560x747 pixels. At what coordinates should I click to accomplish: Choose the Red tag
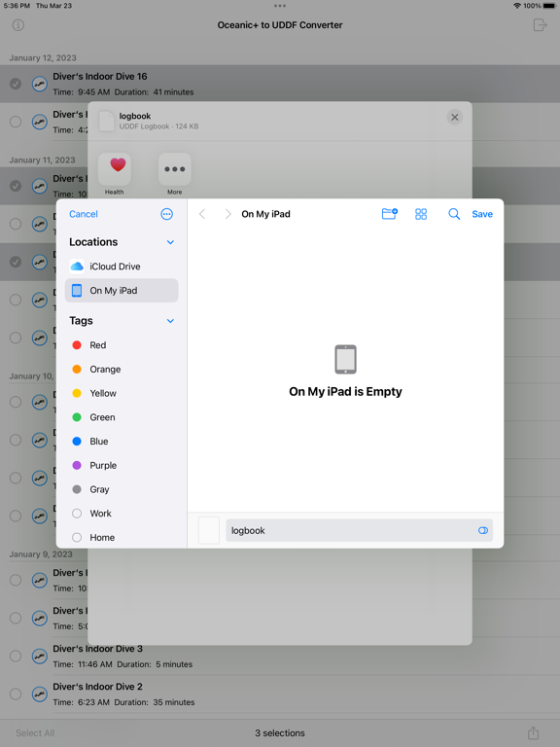click(x=122, y=345)
